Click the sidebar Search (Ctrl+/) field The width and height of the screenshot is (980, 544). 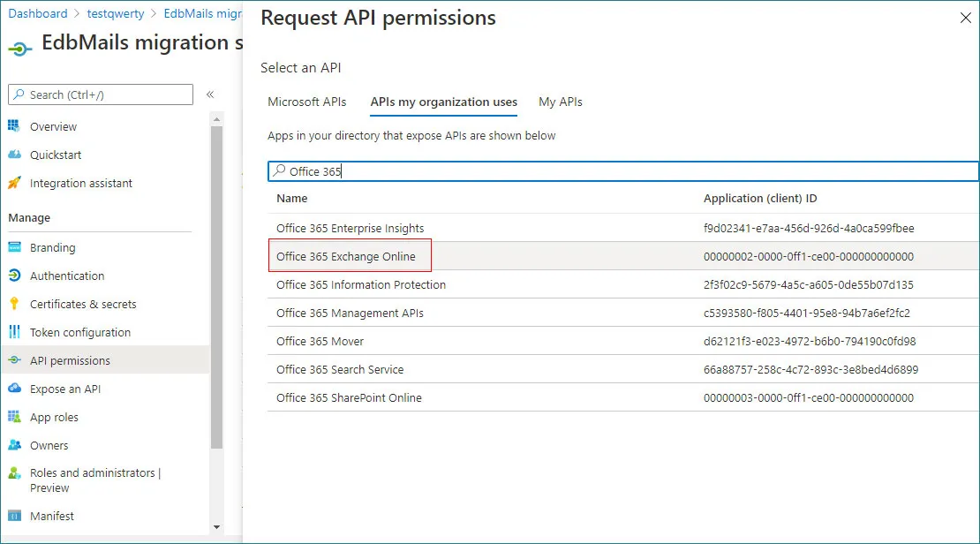pyautogui.click(x=101, y=94)
